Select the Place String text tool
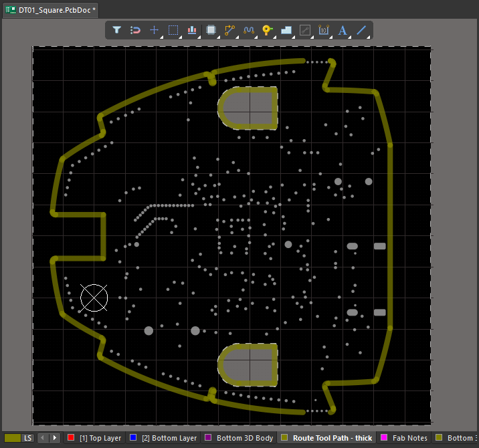The image size is (479, 448). pyautogui.click(x=343, y=30)
